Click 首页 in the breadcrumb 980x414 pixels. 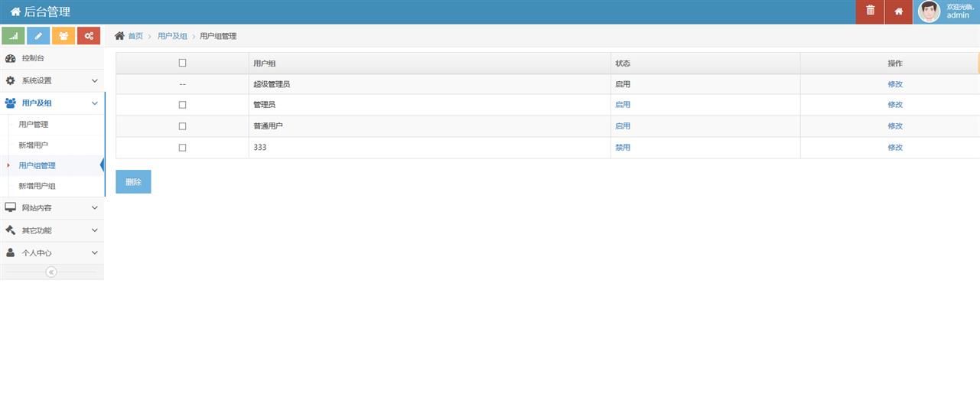[135, 36]
